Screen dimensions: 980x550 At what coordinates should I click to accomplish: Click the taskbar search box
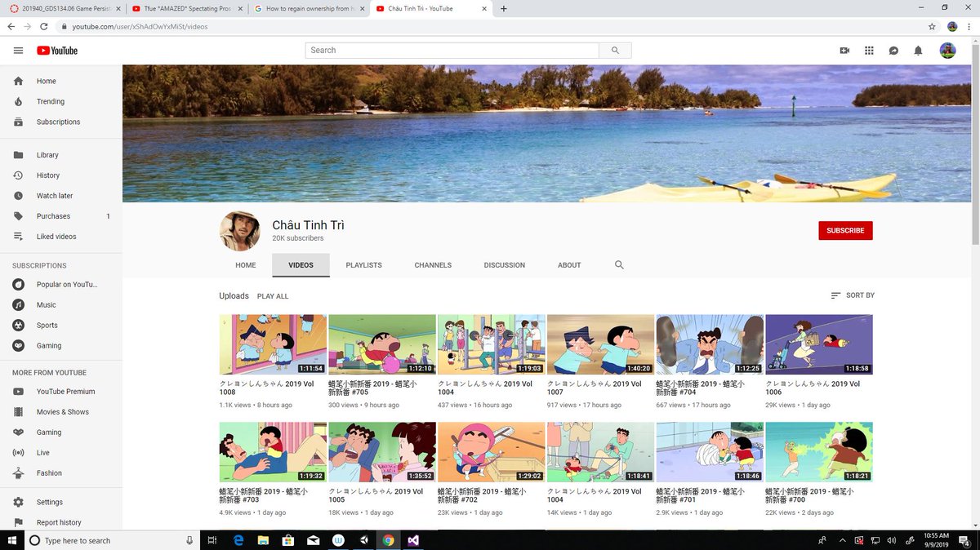(x=111, y=540)
